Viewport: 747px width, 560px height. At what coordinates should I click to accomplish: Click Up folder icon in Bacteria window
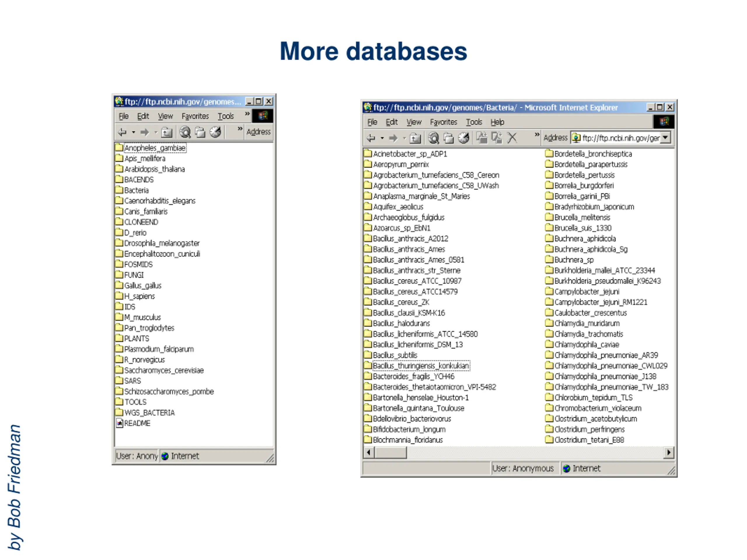click(x=416, y=138)
